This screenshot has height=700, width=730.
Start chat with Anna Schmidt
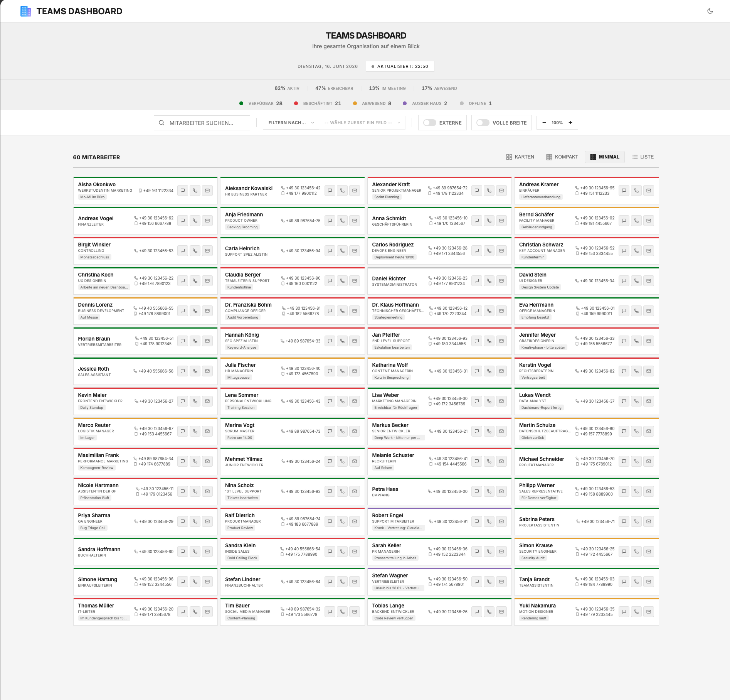[x=477, y=221]
